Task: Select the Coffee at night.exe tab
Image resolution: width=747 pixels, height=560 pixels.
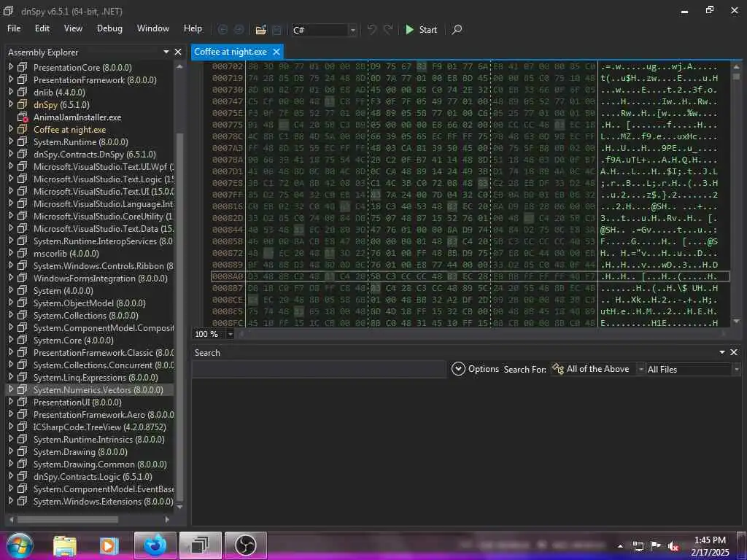Action: tap(231, 52)
